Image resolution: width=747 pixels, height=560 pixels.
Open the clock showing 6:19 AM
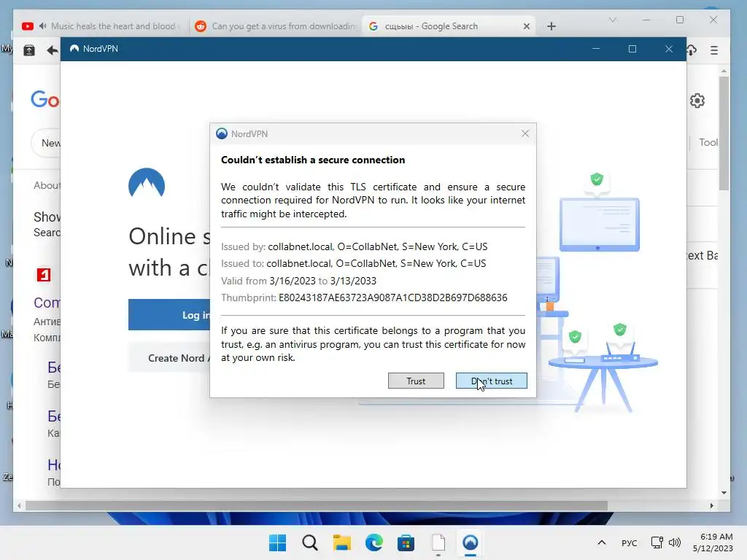pos(713,542)
